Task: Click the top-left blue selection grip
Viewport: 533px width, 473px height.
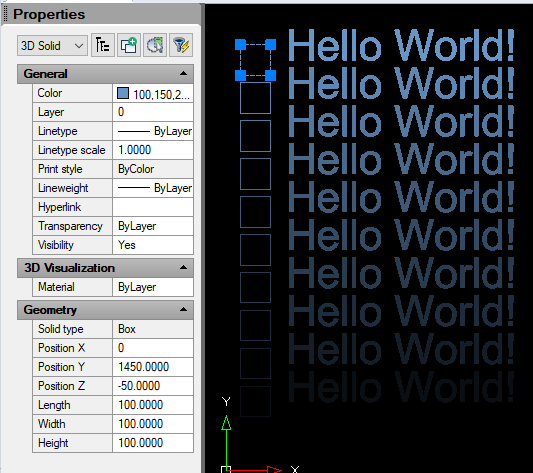Action: [x=240, y=45]
